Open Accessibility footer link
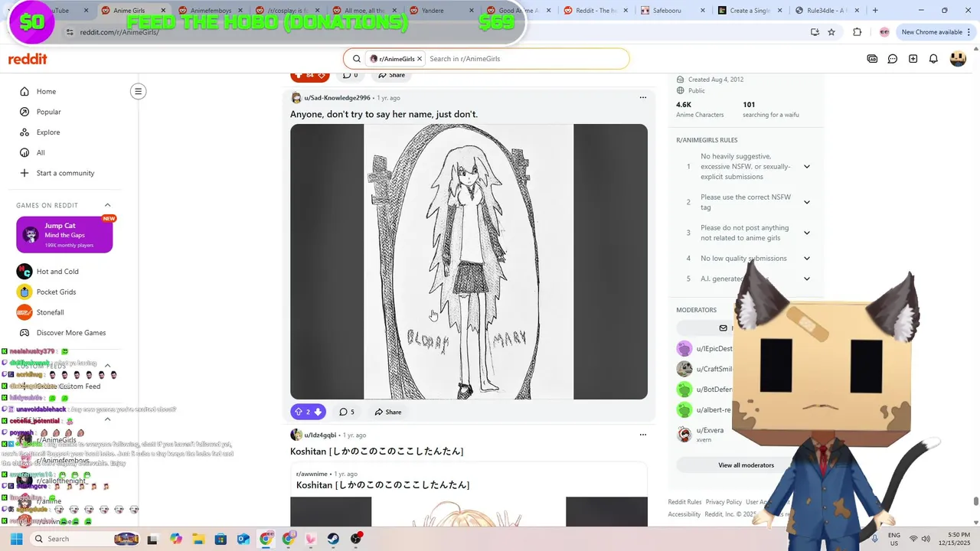Screen dimensions: 980x551 [x=684, y=514]
